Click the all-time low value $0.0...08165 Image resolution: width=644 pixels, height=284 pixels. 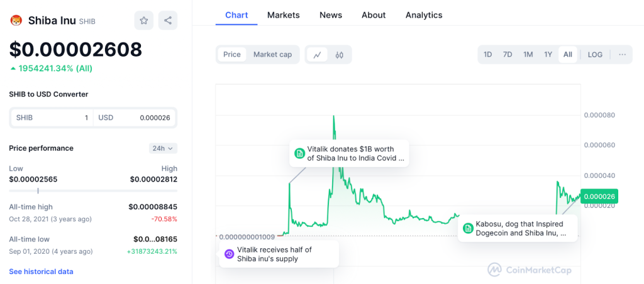[x=155, y=239]
